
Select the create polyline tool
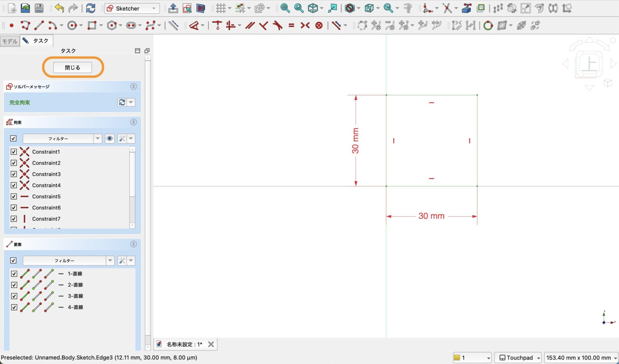[25, 25]
